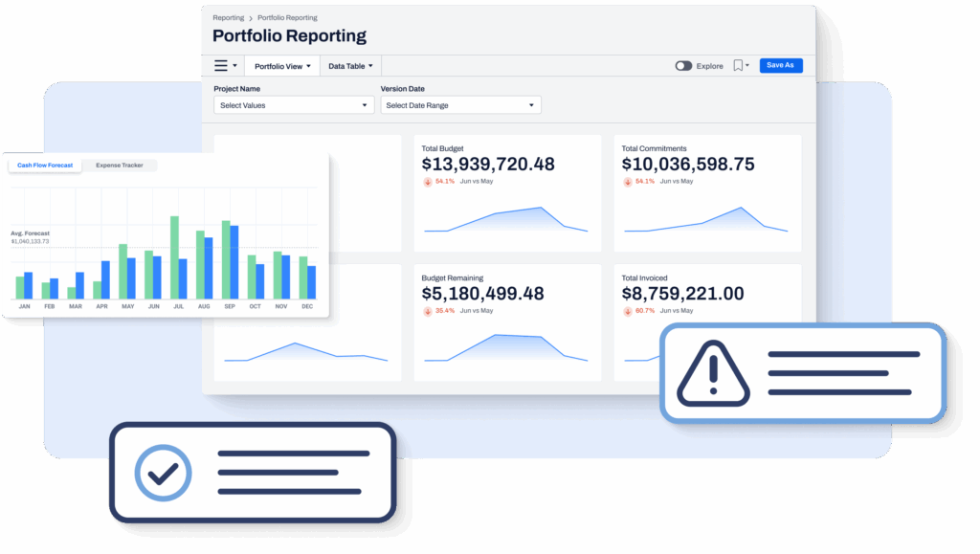The width and height of the screenshot is (980, 554).
Task: Toggle the Explore switch
Action: pyautogui.click(x=683, y=66)
